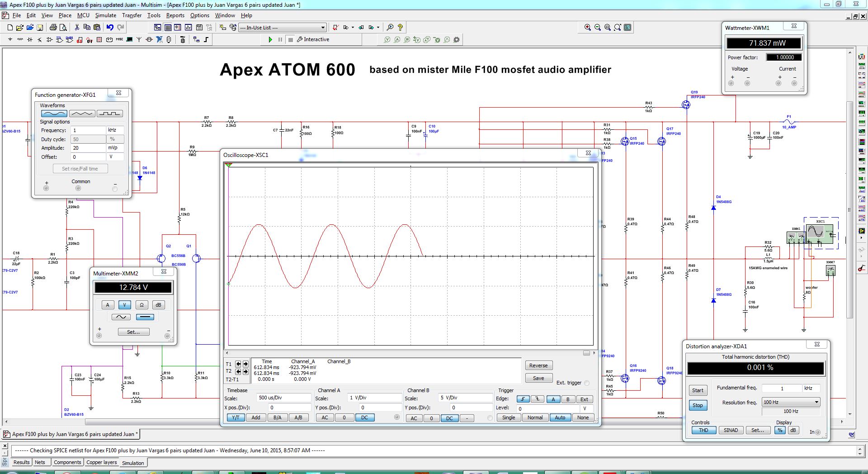The image size is (868, 474).
Task: Click the Print icon
Action: (x=53, y=28)
